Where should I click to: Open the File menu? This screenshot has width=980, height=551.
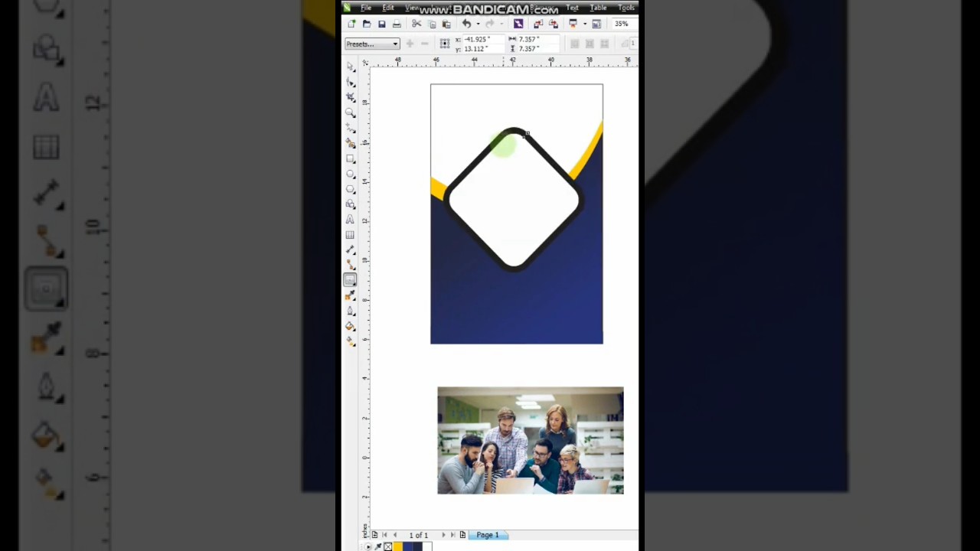tap(366, 8)
